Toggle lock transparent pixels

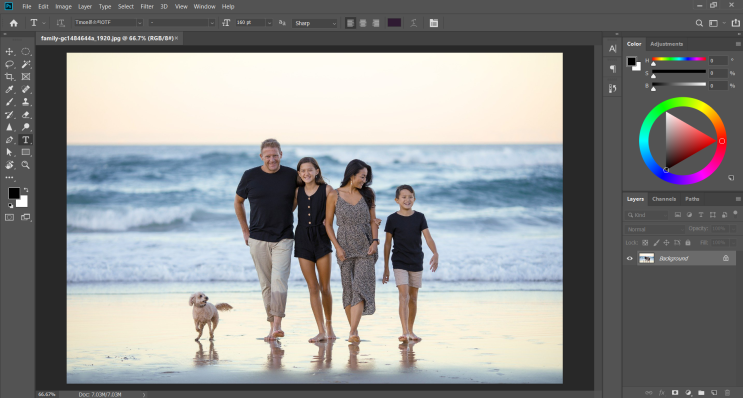click(645, 243)
